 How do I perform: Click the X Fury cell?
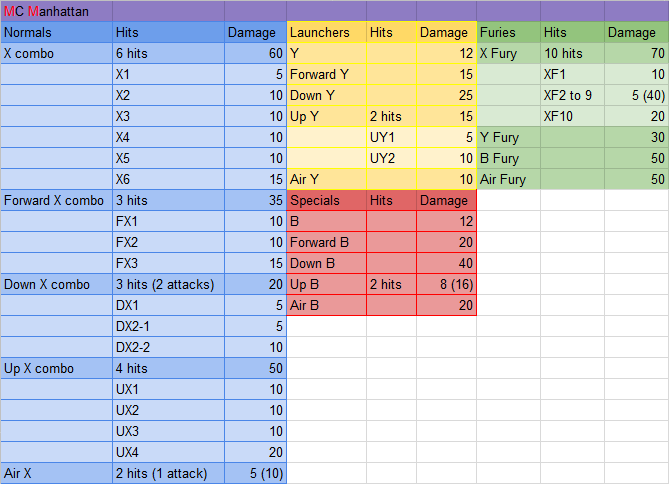click(x=508, y=54)
